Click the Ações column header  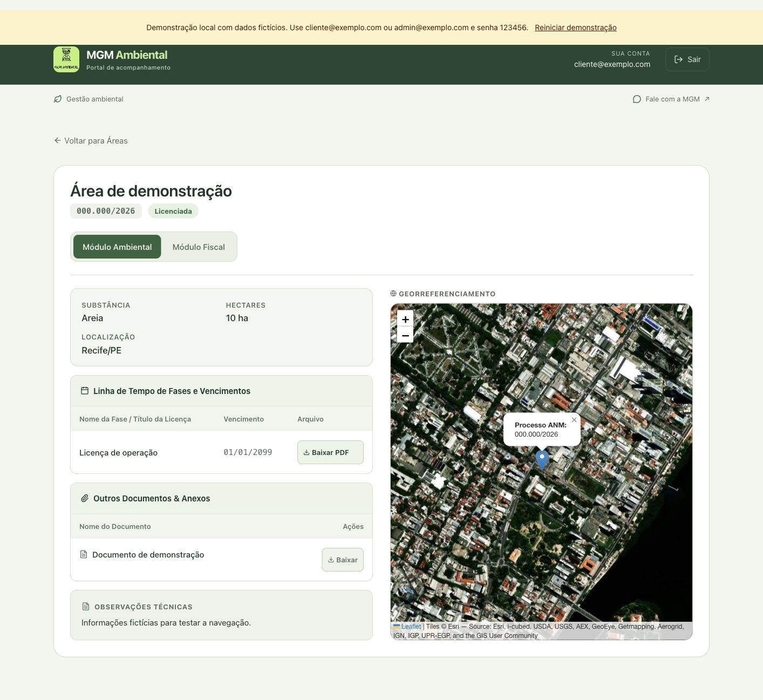tap(353, 526)
